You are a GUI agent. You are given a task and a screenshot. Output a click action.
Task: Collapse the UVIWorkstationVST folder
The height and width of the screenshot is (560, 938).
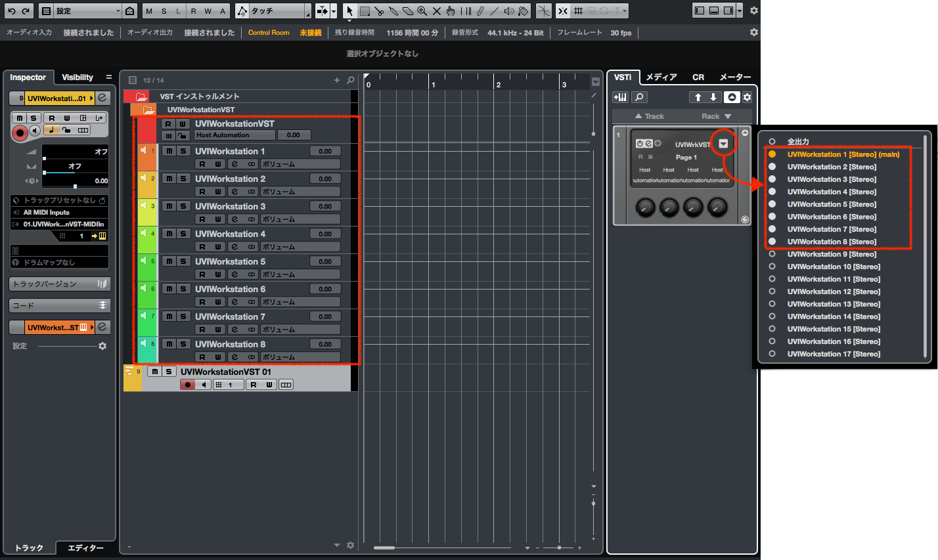coord(148,110)
